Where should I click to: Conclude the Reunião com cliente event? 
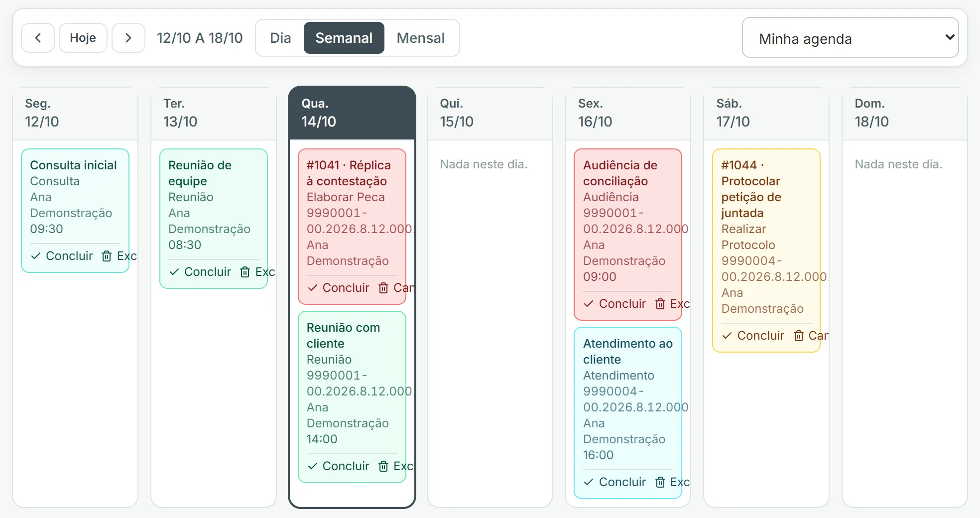(339, 466)
